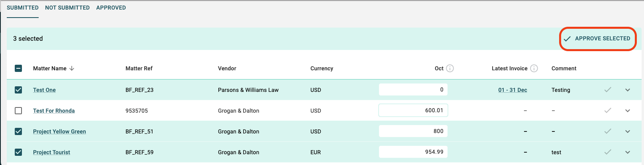Expand the Project Yellow Green row chevron
The height and width of the screenshot is (165, 644).
click(x=628, y=131)
